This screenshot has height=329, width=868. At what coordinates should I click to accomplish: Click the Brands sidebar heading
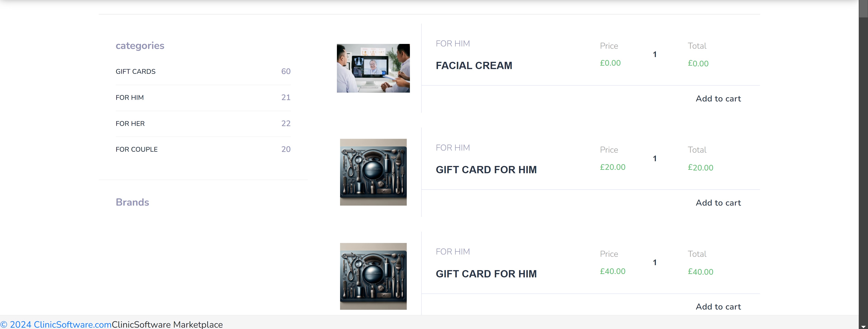point(132,202)
